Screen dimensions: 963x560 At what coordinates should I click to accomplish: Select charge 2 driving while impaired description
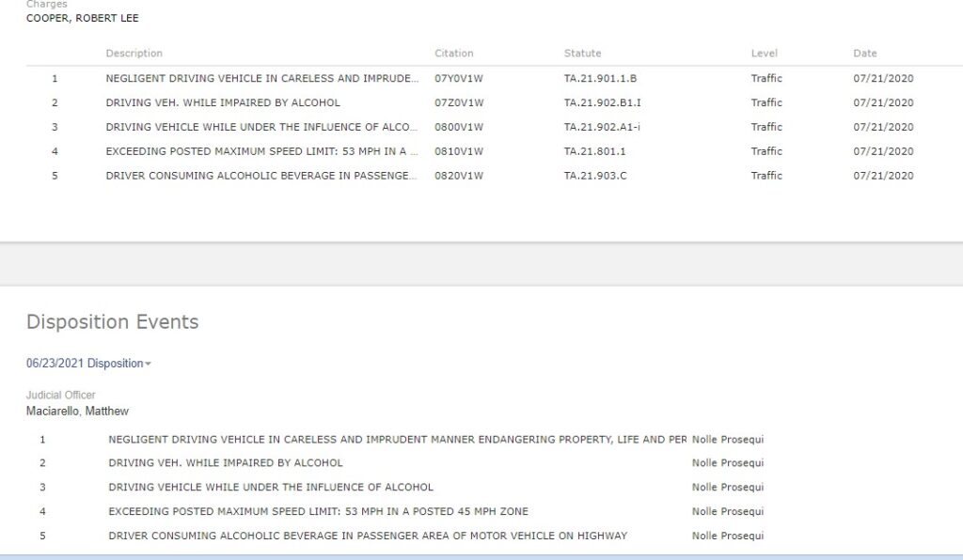coord(223,102)
